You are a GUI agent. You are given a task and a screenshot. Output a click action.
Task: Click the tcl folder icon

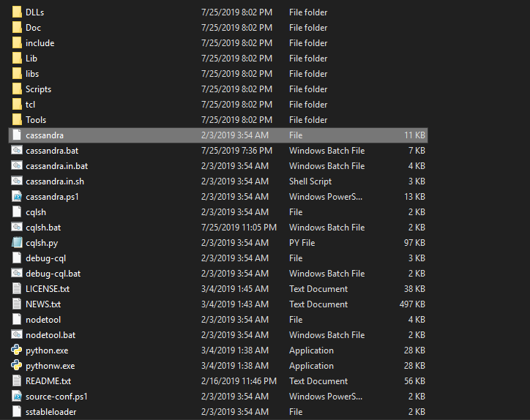[17, 105]
